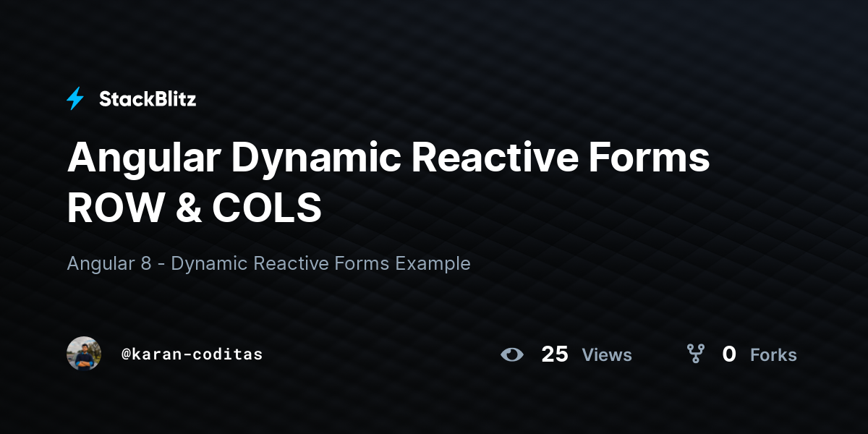Screen dimensions: 868x434
Task: Click Angular 8 in the subtitle
Action: pyautogui.click(x=109, y=264)
